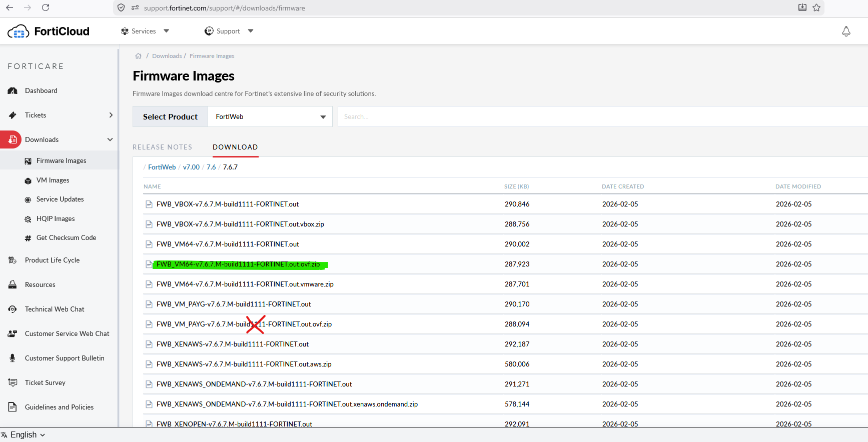
Task: Open the English language selector
Action: pyautogui.click(x=24, y=435)
